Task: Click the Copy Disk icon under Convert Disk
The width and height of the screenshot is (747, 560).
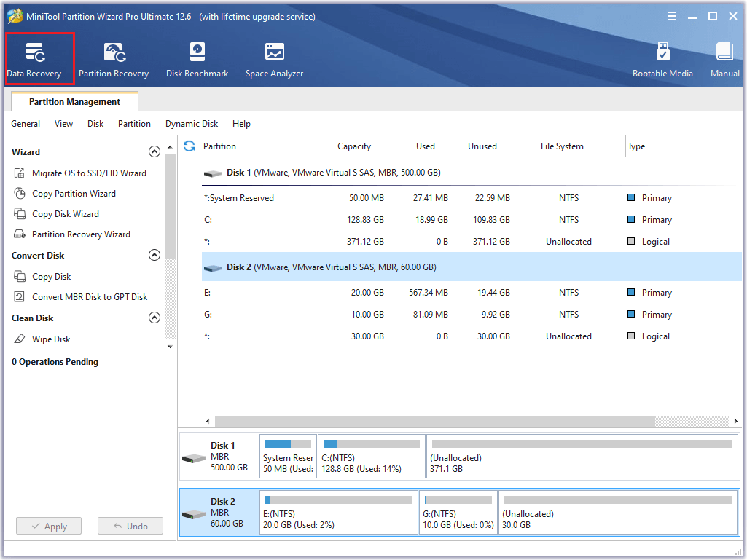Action: 20,276
